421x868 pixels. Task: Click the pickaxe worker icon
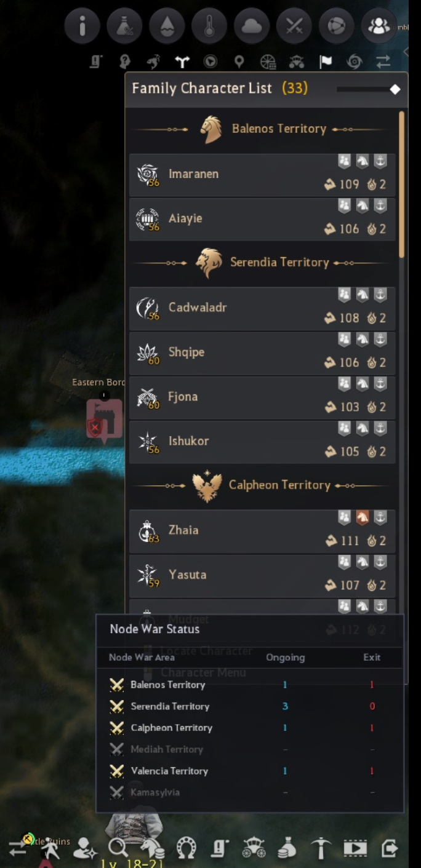(321, 848)
